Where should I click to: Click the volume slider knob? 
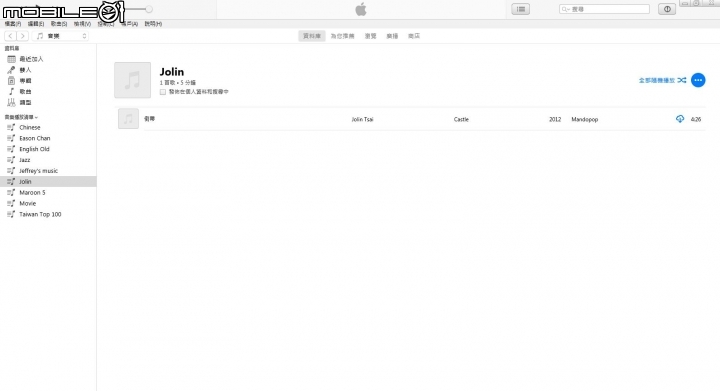[149, 9]
